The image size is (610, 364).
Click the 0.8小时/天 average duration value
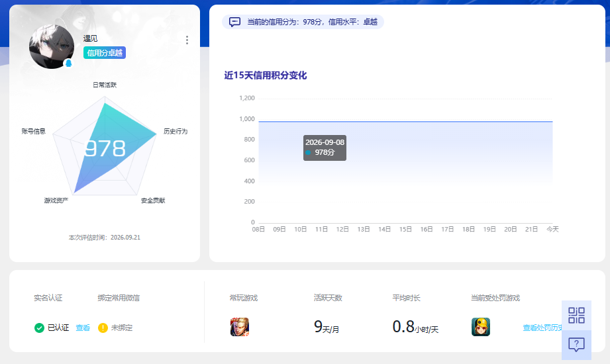[415, 327]
